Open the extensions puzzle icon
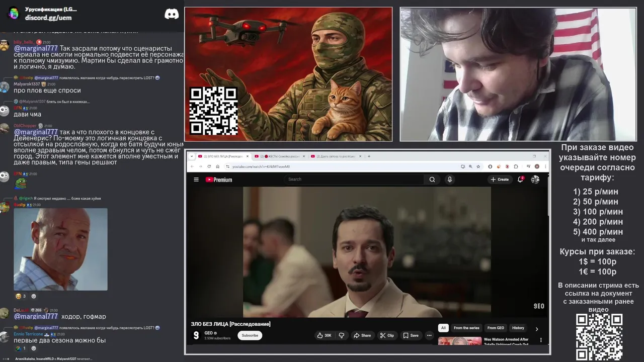The width and height of the screenshot is (644, 362). [x=516, y=166]
